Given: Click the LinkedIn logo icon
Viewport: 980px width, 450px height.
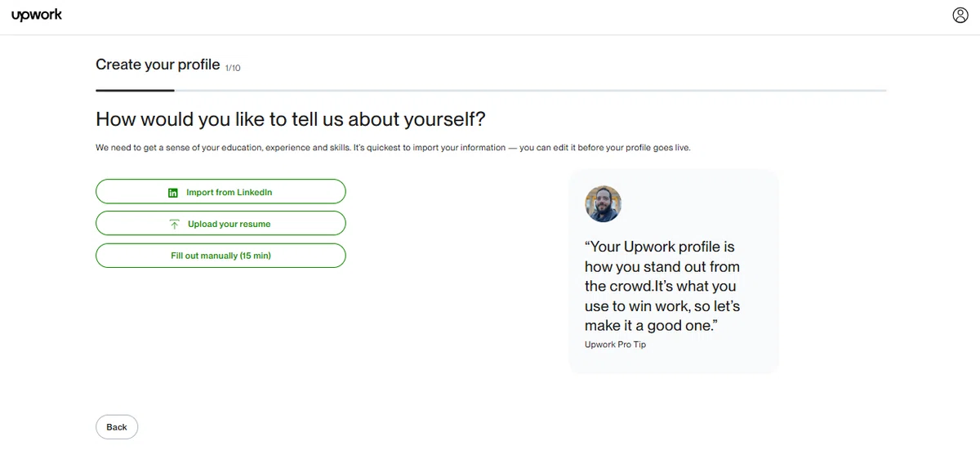Looking at the screenshot, I should point(173,193).
